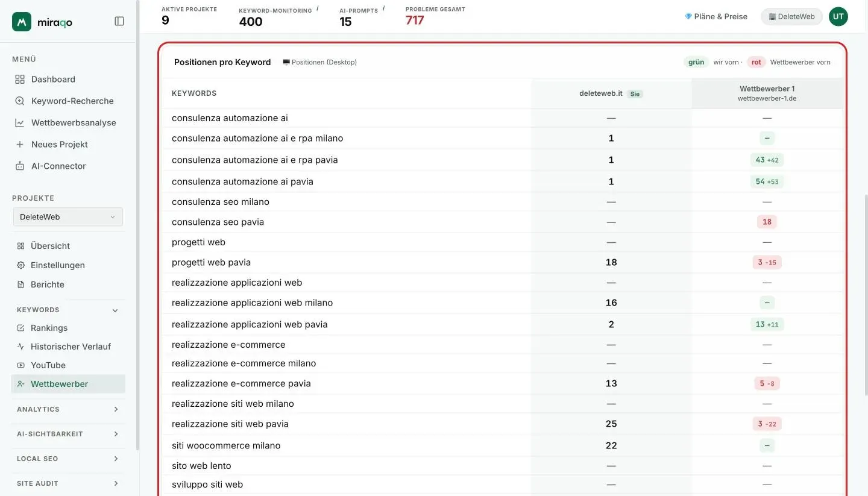Click position 16 for realizzazione applicazioni web milano
The width and height of the screenshot is (868, 496).
point(611,303)
